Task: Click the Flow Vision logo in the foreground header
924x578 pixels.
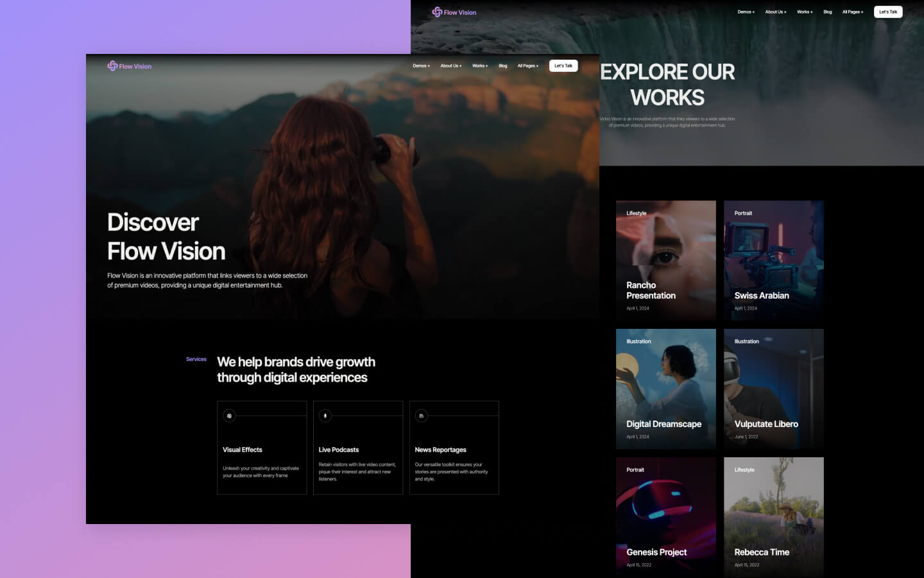Action: 128,66
